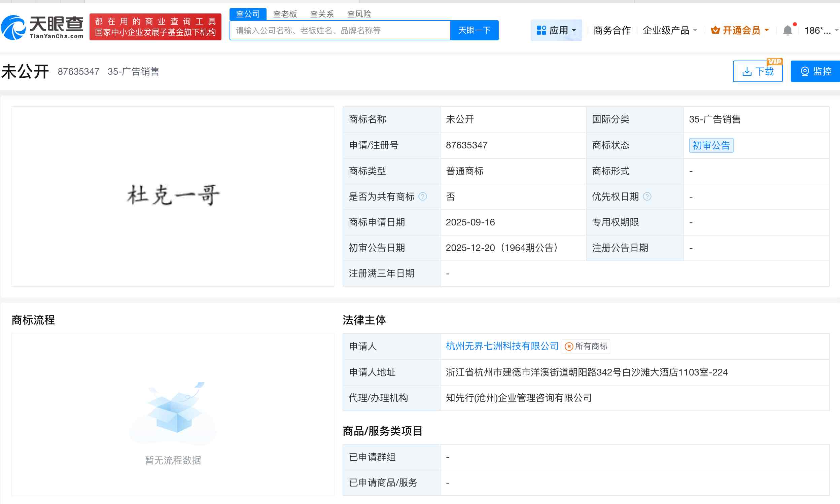
Task: Switch to the 查风险 tab
Action: click(x=359, y=13)
